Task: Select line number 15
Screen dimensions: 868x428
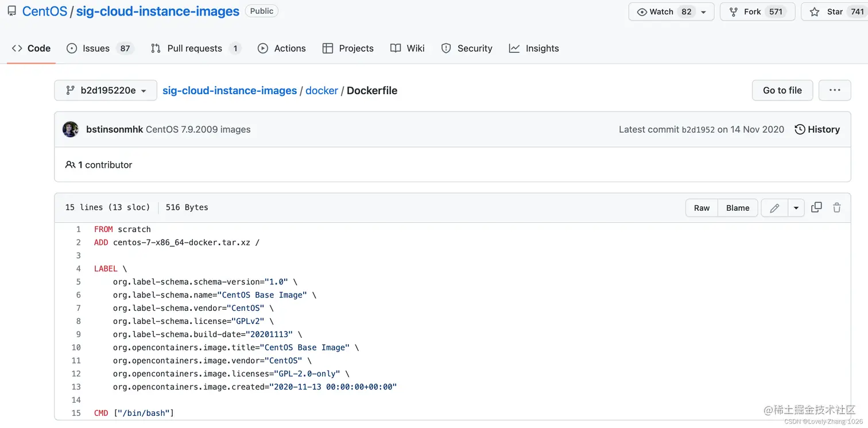Action: tap(76, 413)
